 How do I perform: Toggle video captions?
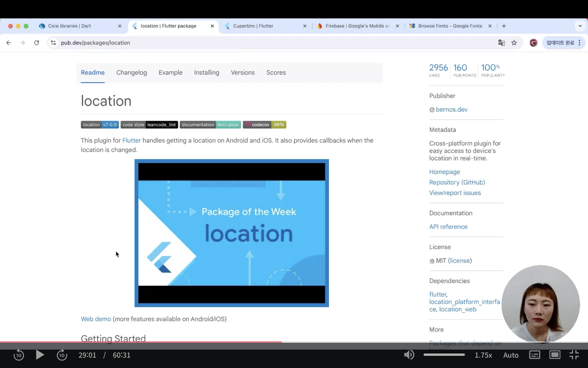pyautogui.click(x=534, y=355)
